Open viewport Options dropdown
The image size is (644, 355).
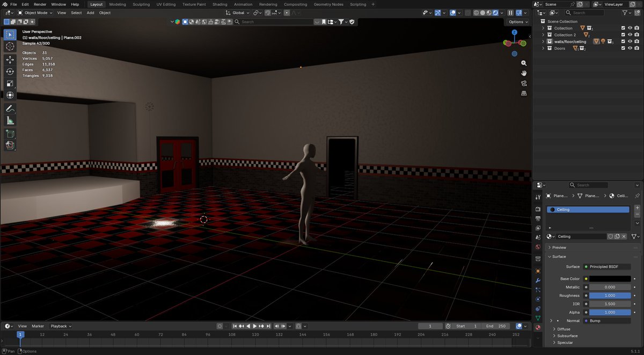tap(518, 22)
